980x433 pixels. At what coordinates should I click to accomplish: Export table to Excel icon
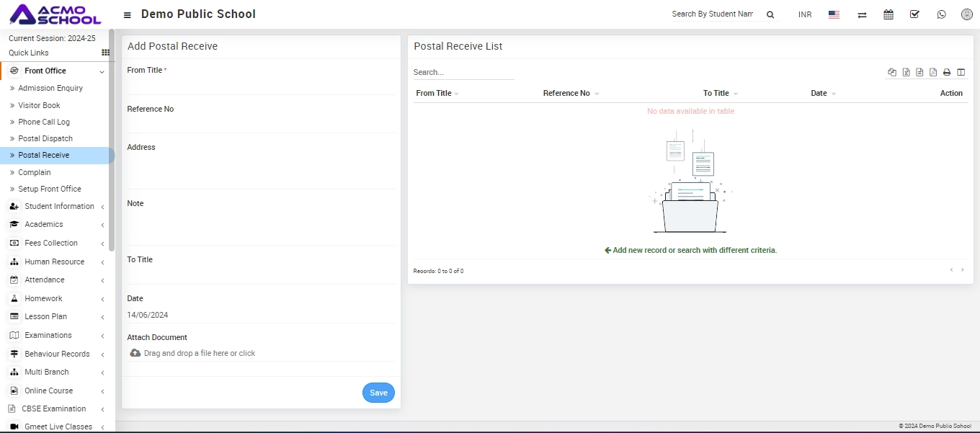pyautogui.click(x=906, y=72)
